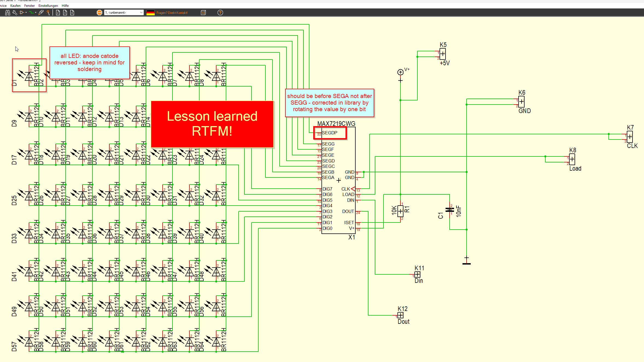Screen dimensions: 644x362
Task: Click the binoculars search icon
Action: [x=8, y=13]
